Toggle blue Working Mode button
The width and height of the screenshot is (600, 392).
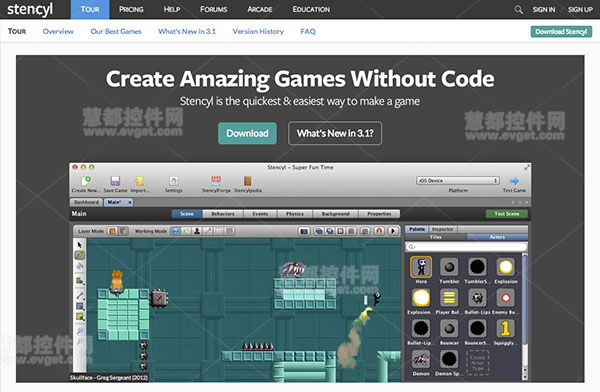tap(175, 231)
